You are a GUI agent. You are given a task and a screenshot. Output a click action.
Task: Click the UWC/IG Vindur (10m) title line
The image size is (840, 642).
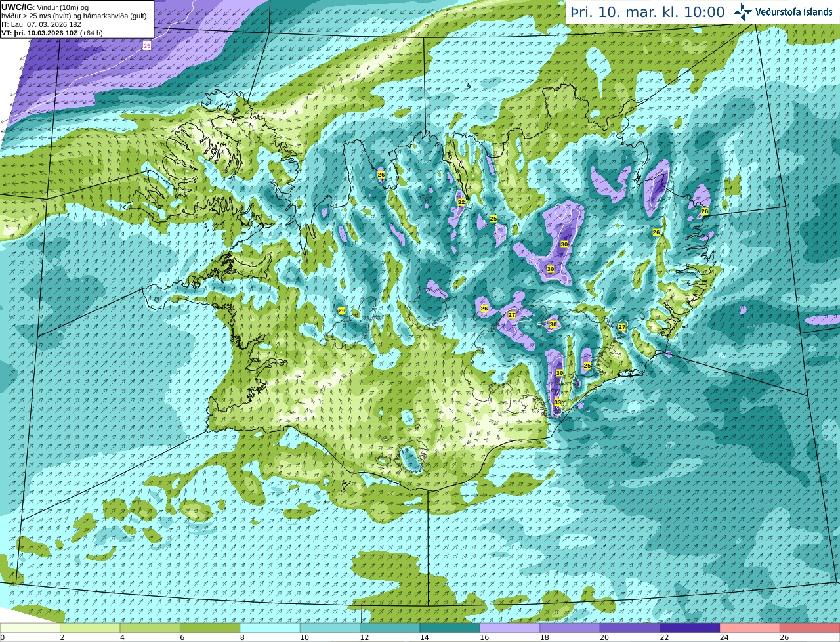(45, 7)
